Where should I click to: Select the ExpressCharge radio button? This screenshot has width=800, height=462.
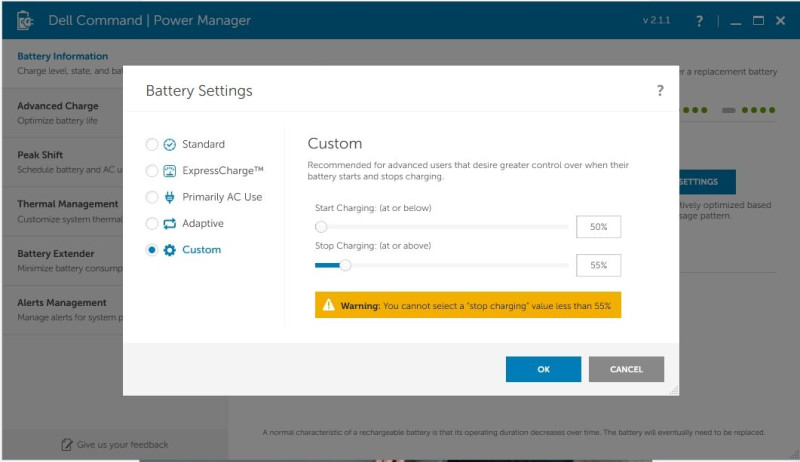152,171
